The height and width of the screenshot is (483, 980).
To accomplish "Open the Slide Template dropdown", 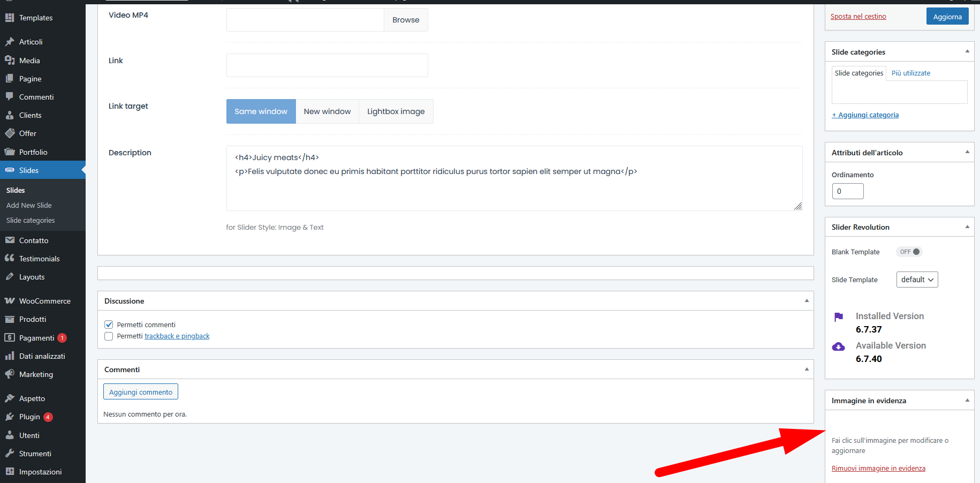I will [917, 280].
